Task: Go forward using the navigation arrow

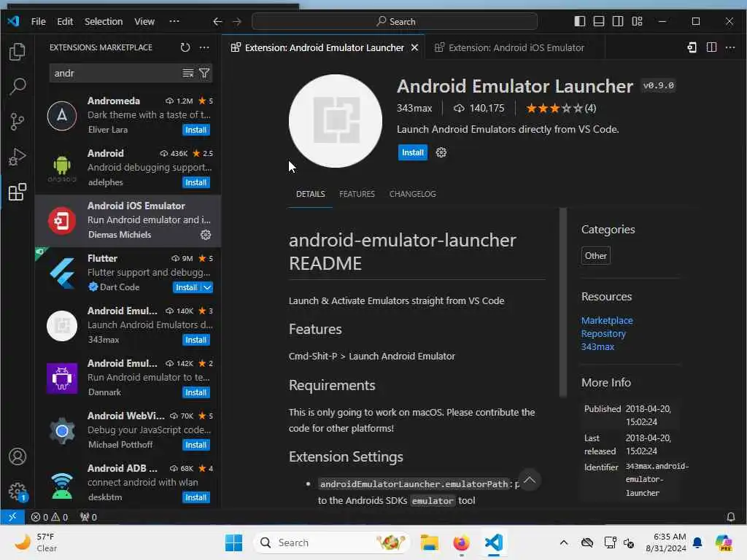Action: [237, 21]
